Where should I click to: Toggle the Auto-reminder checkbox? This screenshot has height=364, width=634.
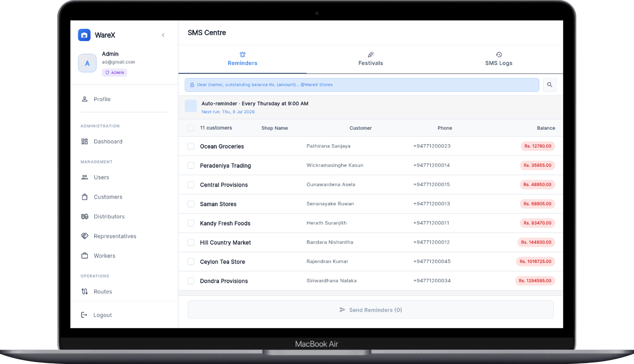(191, 106)
